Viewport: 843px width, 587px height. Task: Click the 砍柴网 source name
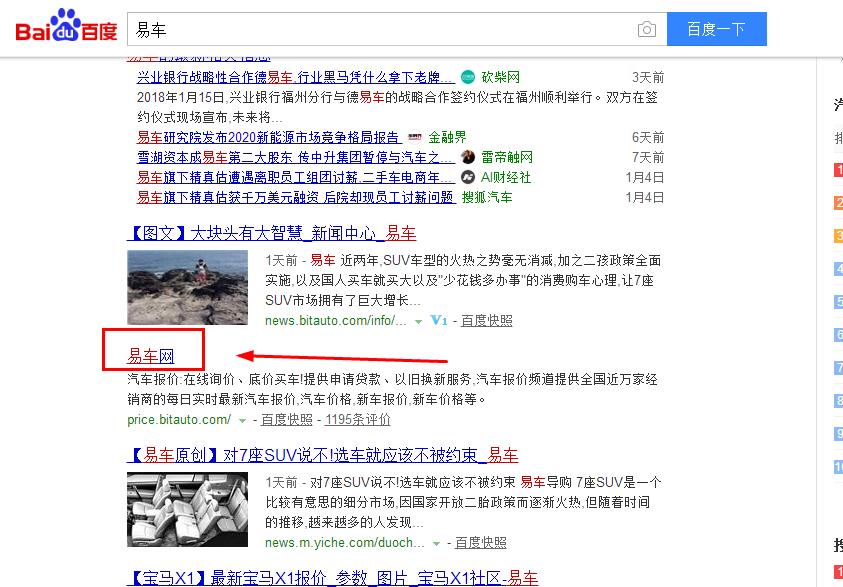(501, 77)
